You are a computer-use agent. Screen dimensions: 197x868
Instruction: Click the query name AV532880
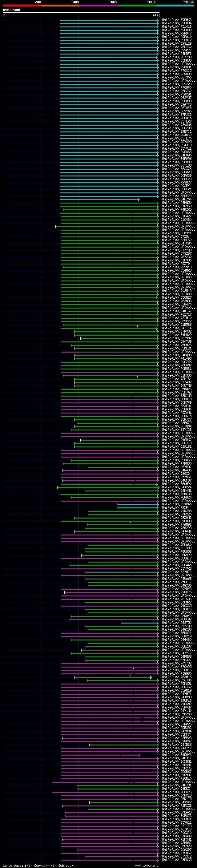(x=11, y=10)
